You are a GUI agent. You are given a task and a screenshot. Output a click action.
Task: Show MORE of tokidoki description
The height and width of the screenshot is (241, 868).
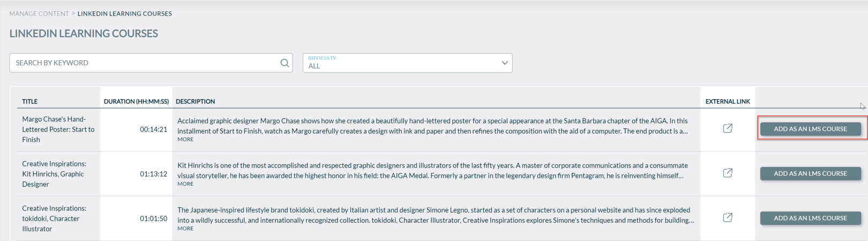(x=185, y=229)
